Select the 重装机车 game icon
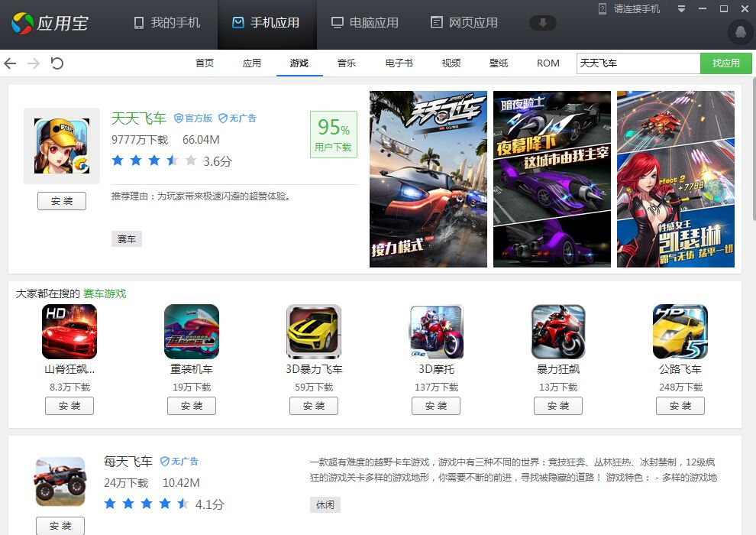This screenshot has width=756, height=535. (x=192, y=332)
